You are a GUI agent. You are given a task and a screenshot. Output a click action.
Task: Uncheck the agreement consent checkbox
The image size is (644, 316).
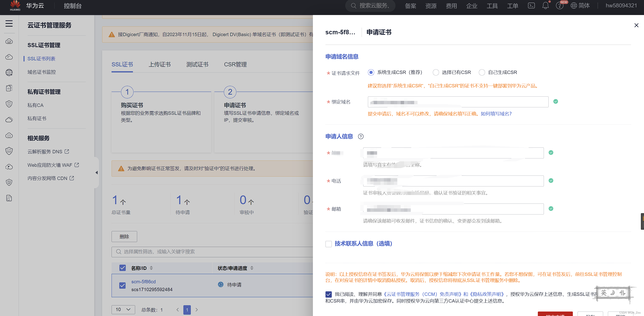point(328,294)
